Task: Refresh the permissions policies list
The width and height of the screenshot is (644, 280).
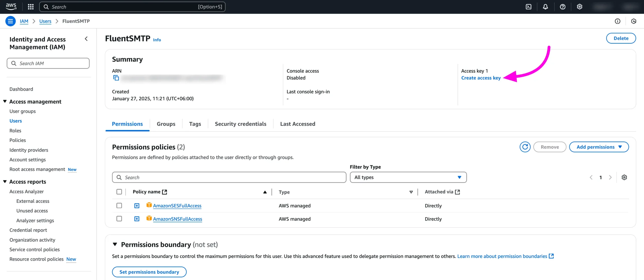Action: [x=525, y=147]
